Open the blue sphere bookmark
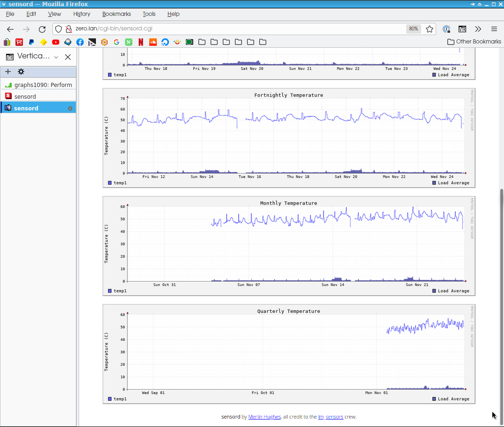Screen dimensions: 504x427 tap(68, 42)
